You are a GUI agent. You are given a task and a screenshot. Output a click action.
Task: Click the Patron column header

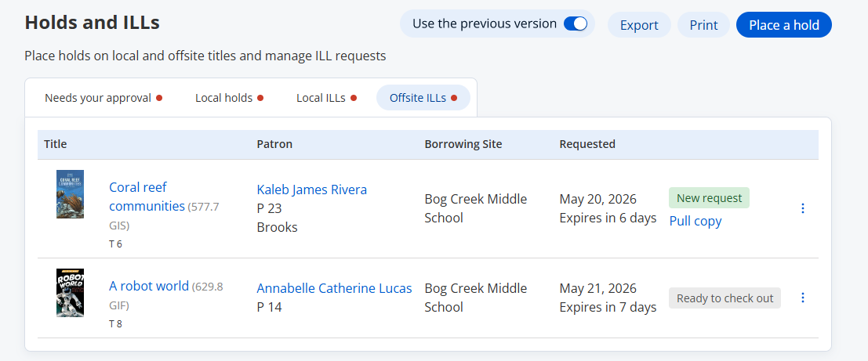tap(274, 144)
